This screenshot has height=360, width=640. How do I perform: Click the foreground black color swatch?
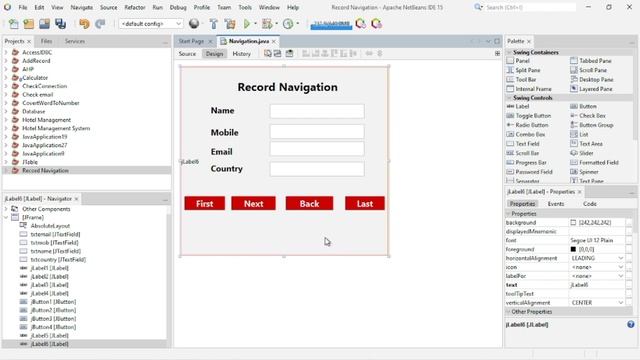573,249
